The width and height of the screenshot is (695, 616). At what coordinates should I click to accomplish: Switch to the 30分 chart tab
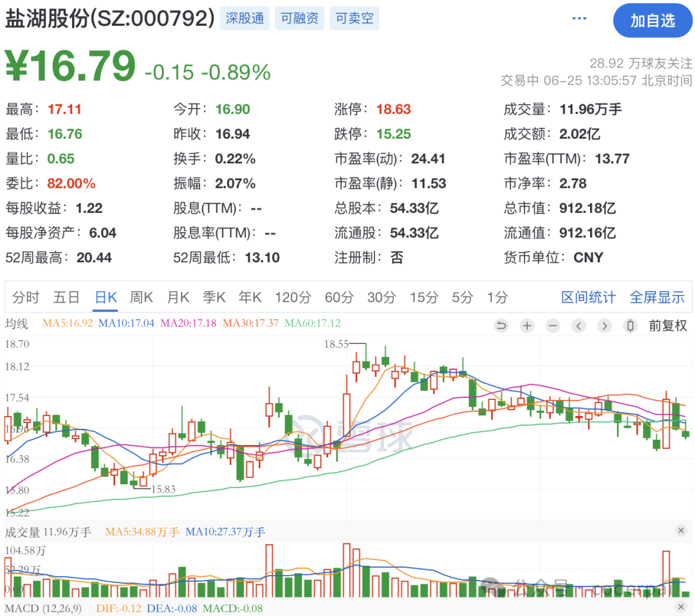pos(381,297)
